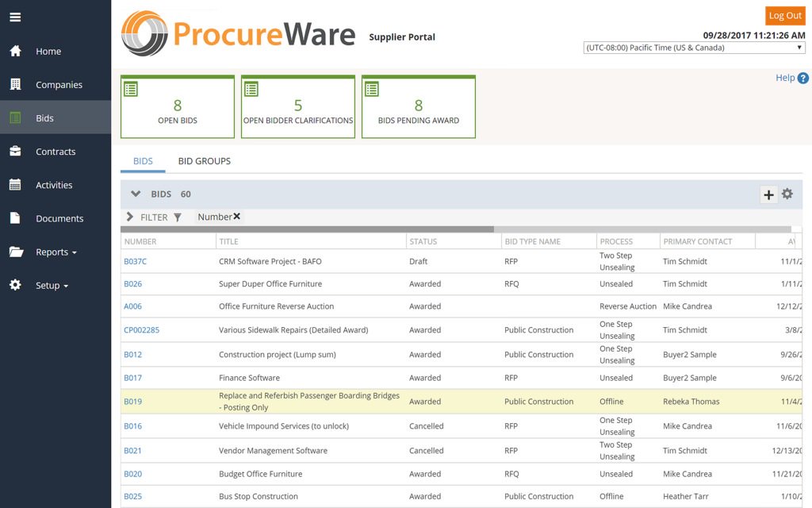Open bid B019 link
This screenshot has width=812, height=508.
coord(132,401)
